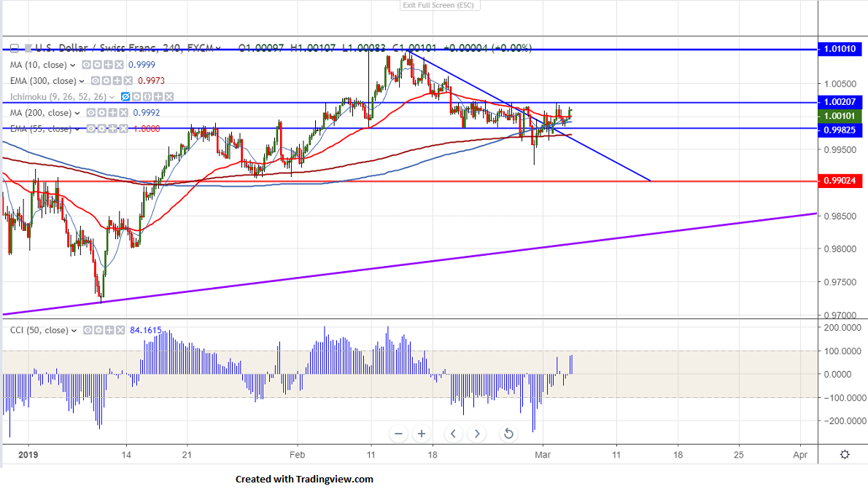The height and width of the screenshot is (489, 868).
Task: Show the hidden Ichimoku indicator
Action: click(125, 96)
